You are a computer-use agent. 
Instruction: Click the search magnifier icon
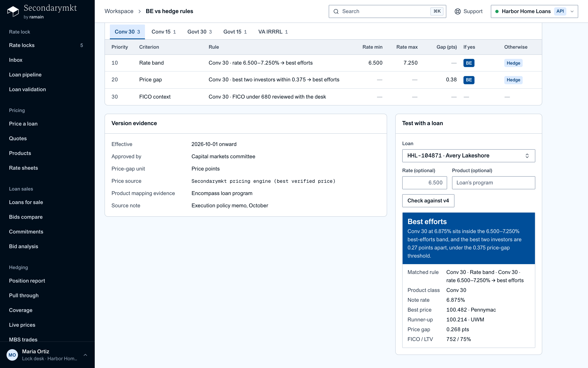click(336, 11)
